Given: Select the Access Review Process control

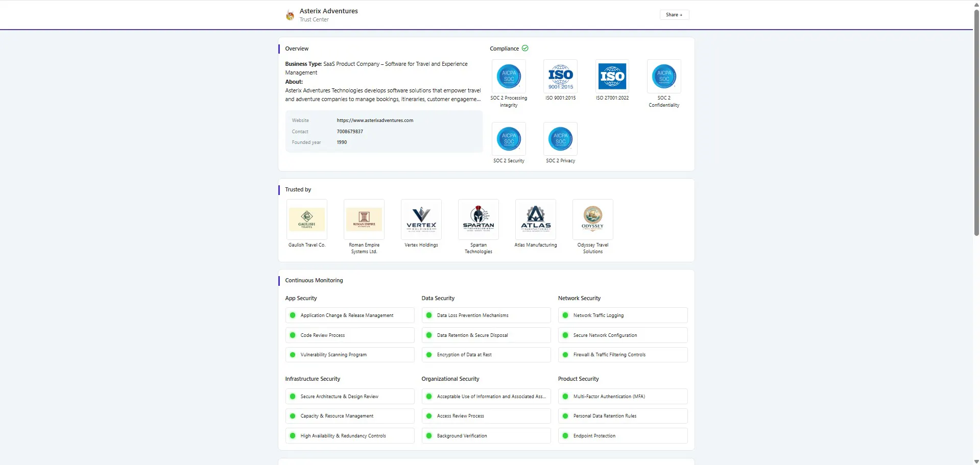Looking at the screenshot, I should pyautogui.click(x=486, y=416).
